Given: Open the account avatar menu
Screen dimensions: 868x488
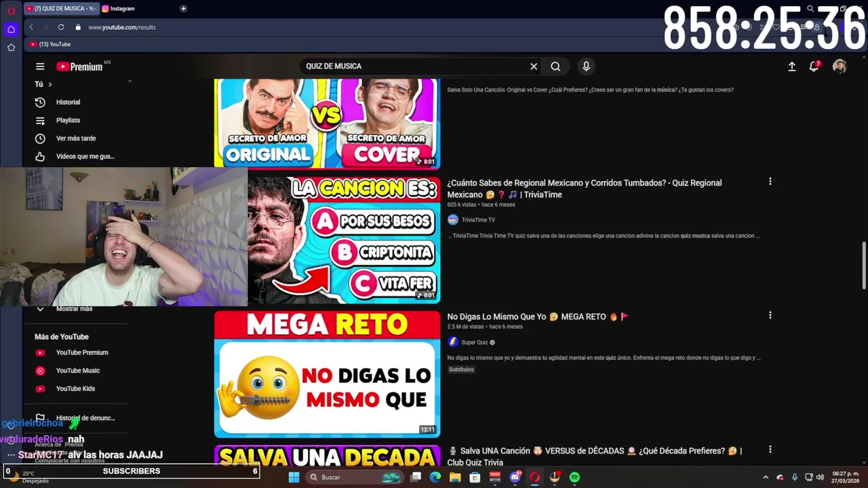Looking at the screenshot, I should pos(840,66).
